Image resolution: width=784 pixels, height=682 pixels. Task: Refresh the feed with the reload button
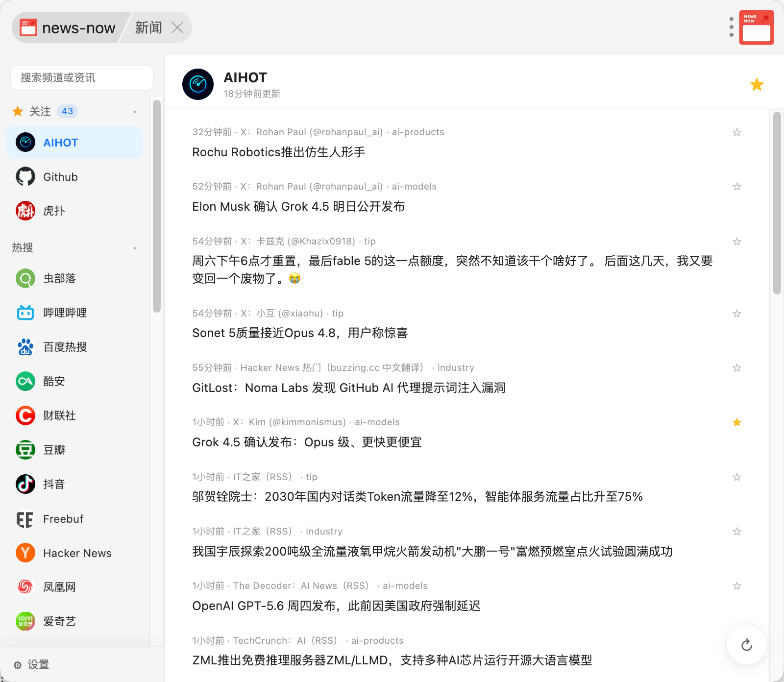coord(746,645)
